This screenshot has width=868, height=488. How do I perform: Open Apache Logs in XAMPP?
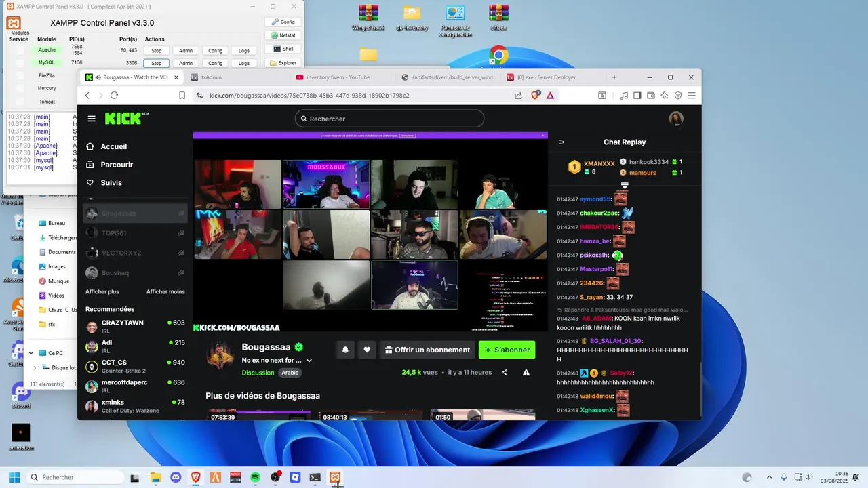(x=244, y=50)
